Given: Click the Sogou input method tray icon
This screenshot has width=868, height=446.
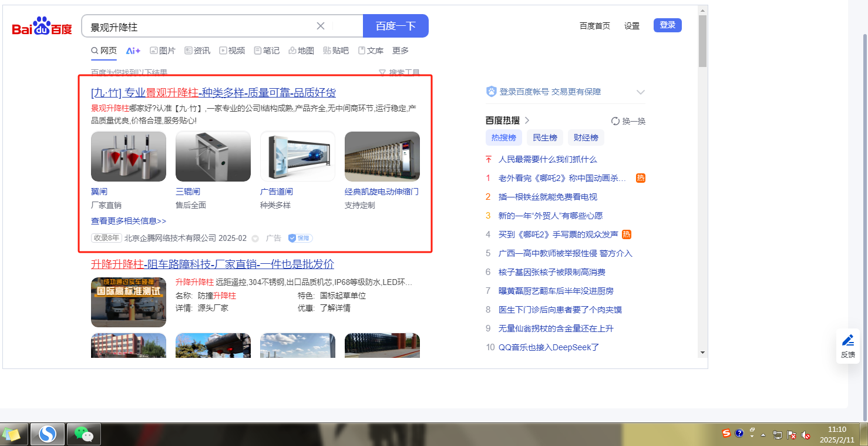Looking at the screenshot, I should tap(726, 434).
